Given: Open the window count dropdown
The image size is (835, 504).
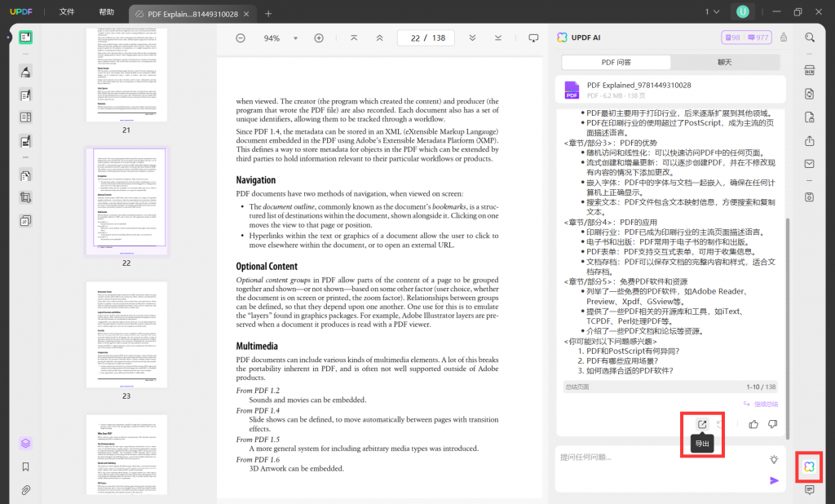Looking at the screenshot, I should click(713, 11).
